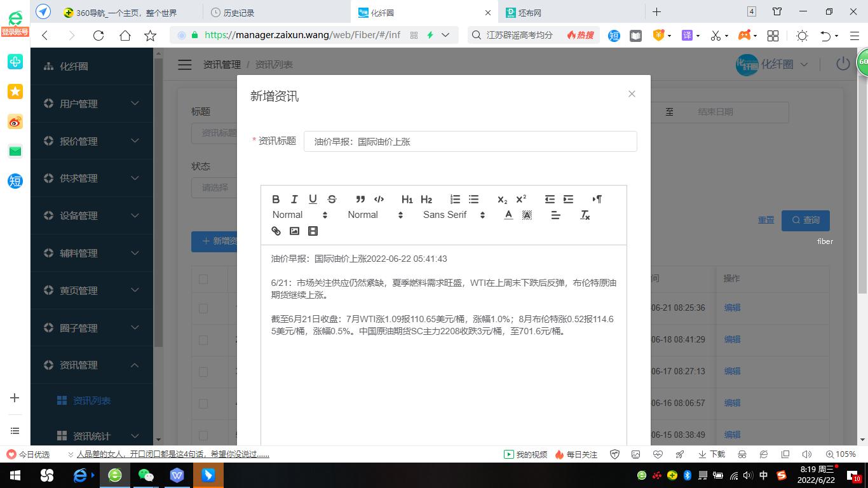Select the header row checkbox in table
868x488 pixels.
(203, 278)
